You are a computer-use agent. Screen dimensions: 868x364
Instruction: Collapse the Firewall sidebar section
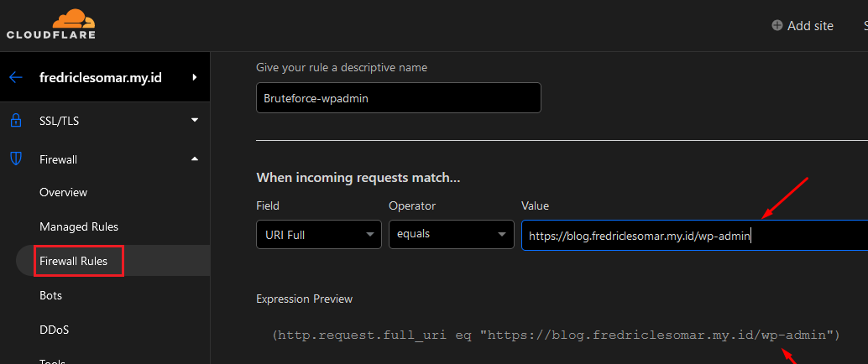point(195,159)
